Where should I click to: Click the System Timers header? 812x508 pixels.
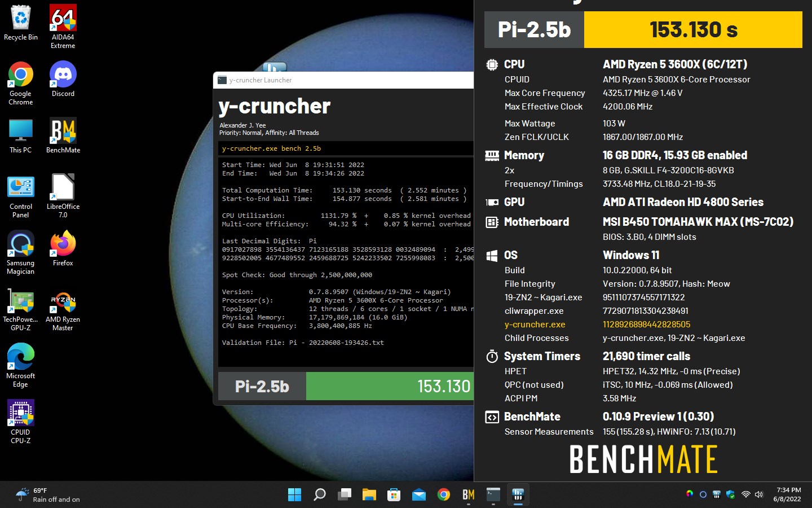click(x=542, y=356)
